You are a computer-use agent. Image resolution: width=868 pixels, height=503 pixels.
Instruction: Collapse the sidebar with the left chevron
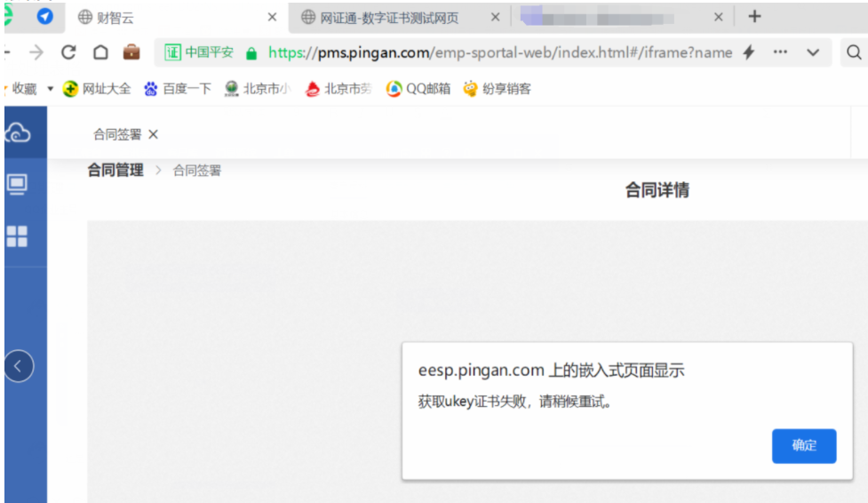19,365
